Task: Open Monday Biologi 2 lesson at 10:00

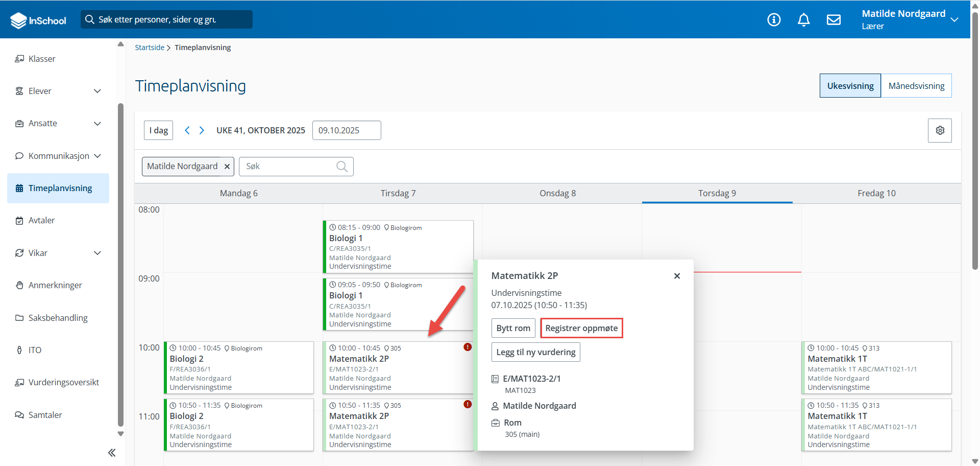Action: click(x=239, y=367)
